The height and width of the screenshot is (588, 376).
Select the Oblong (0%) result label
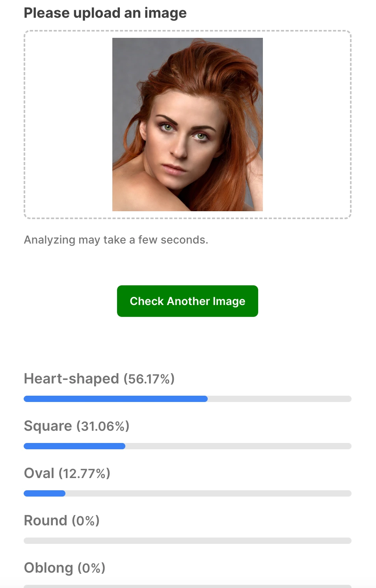(65, 568)
